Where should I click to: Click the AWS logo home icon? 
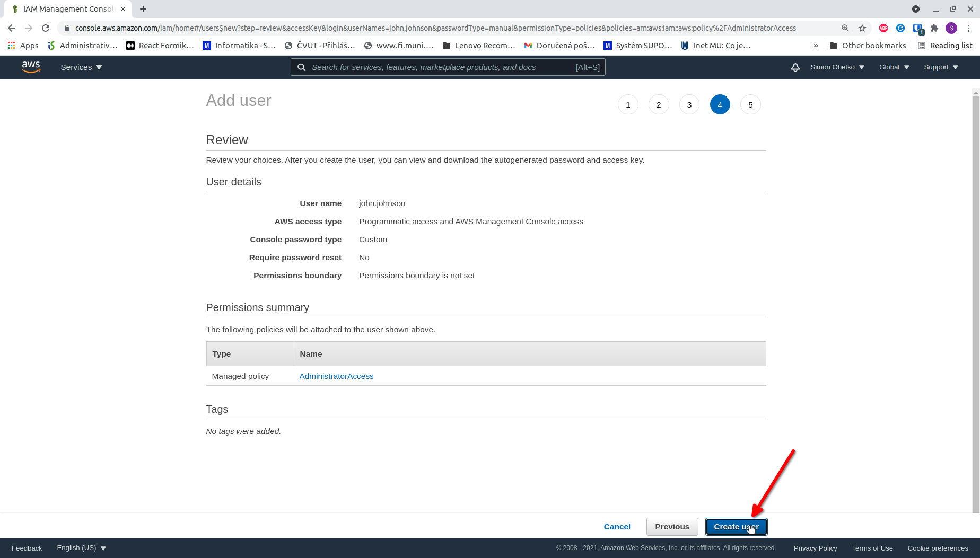pyautogui.click(x=31, y=67)
